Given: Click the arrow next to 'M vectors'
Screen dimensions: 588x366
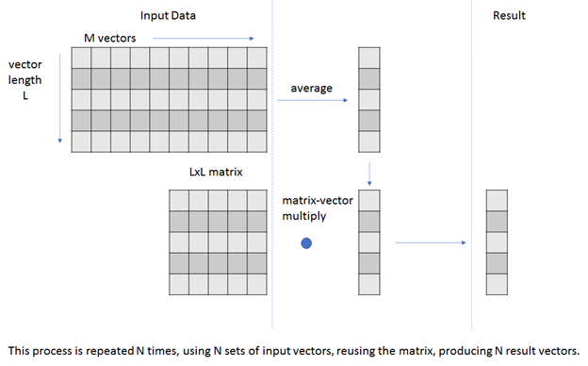Looking at the screenshot, I should 204,39.
